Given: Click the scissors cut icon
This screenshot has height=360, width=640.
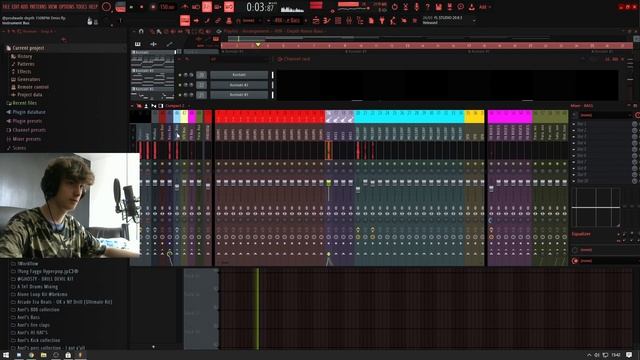Looking at the screenshot, I should point(406,7).
